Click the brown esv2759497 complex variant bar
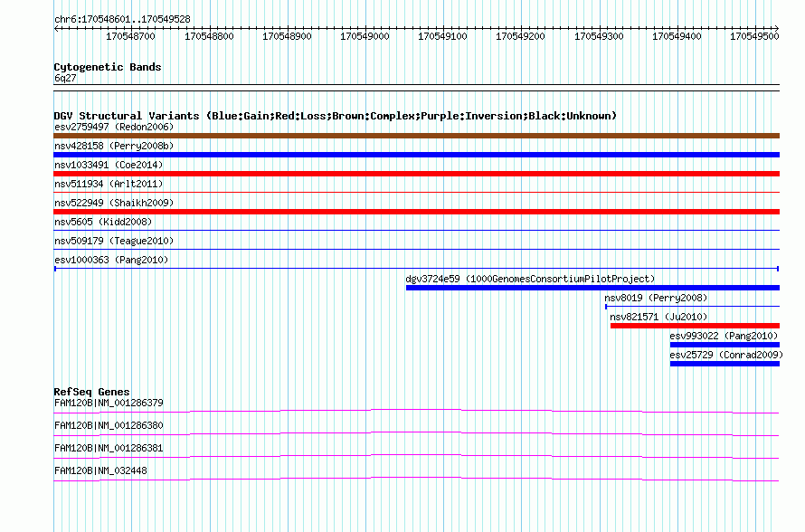Viewport: 805px width, 532px height. (416, 136)
